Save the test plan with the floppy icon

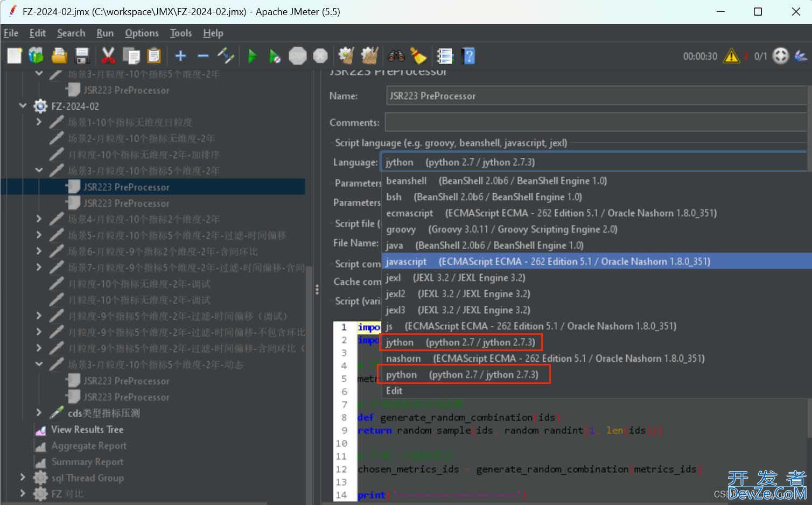click(x=82, y=55)
